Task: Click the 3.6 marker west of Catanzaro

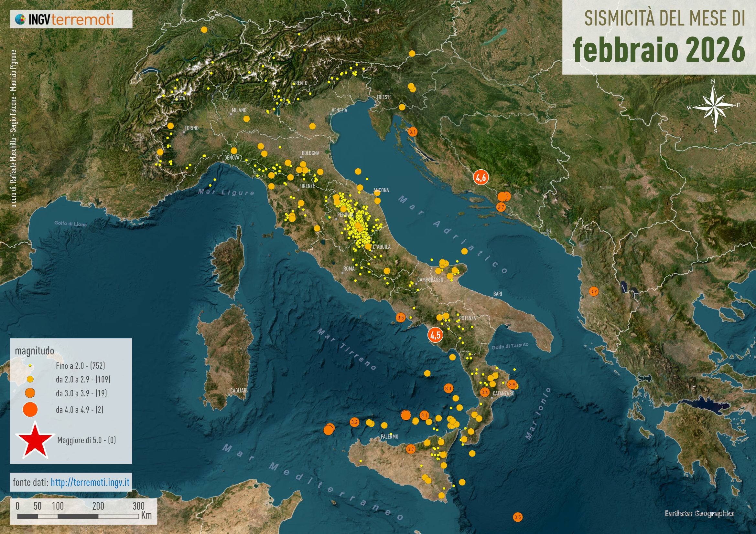Action: click(484, 392)
